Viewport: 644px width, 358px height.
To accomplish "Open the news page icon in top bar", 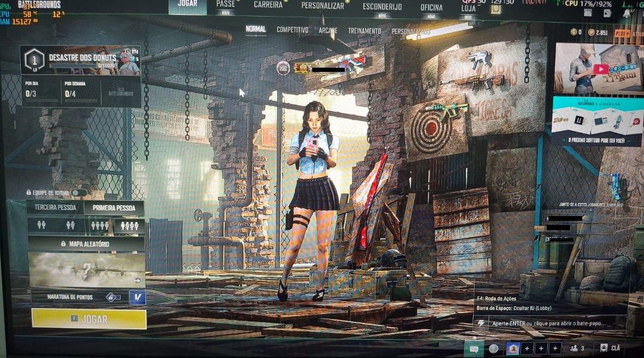I will 607,14.
